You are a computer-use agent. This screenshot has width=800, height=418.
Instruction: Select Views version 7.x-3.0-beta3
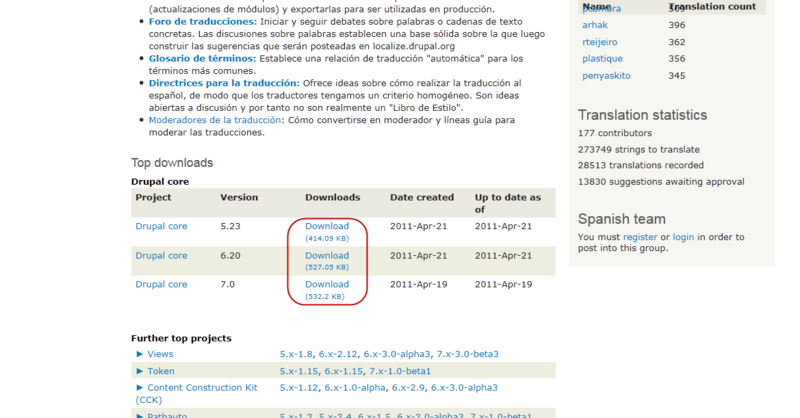pos(467,354)
